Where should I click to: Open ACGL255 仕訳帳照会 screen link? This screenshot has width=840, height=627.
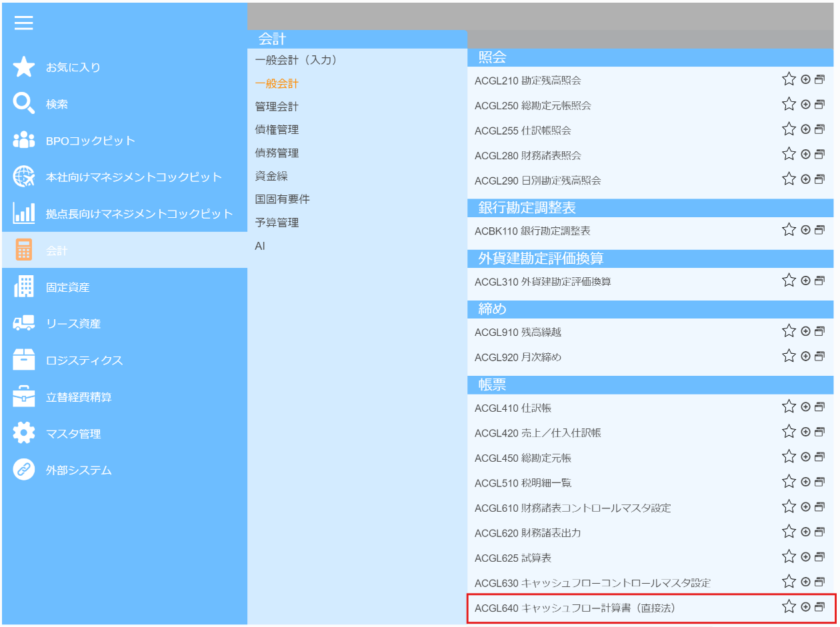[523, 131]
